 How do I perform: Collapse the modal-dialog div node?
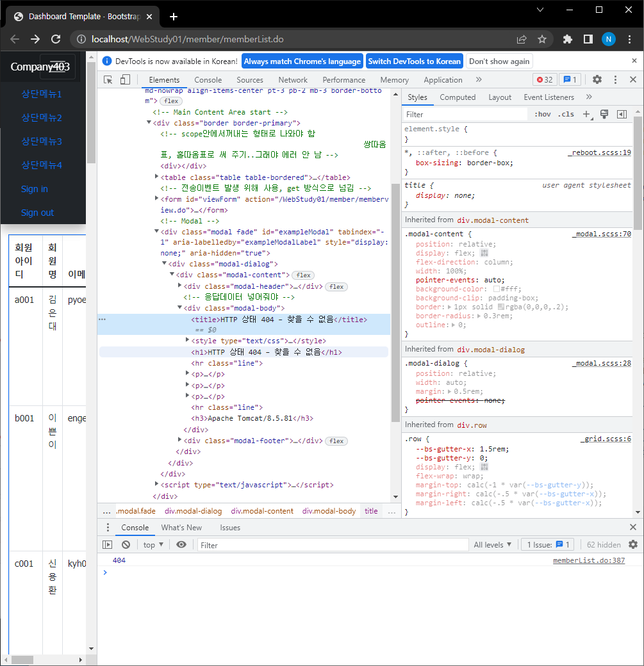164,263
